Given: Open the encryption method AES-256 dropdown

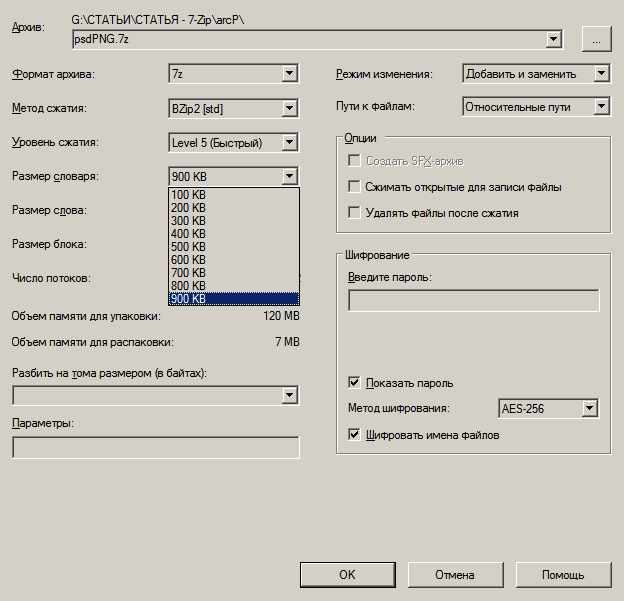Looking at the screenshot, I should (548, 408).
